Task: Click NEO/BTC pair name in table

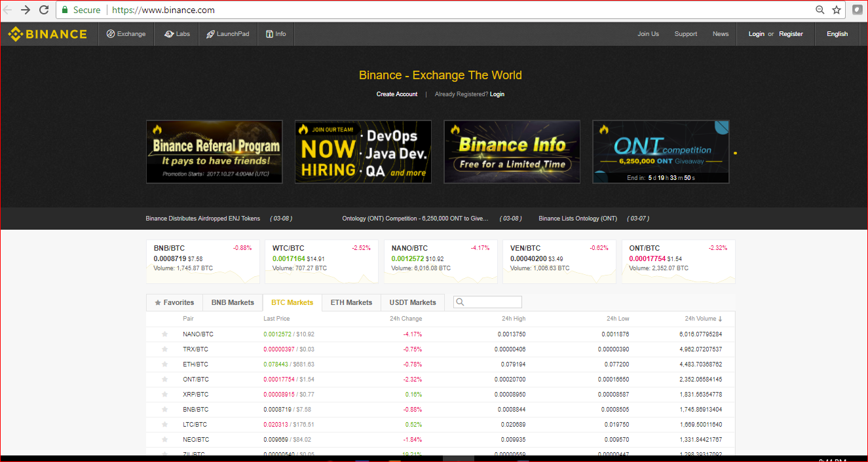Action: (196, 440)
